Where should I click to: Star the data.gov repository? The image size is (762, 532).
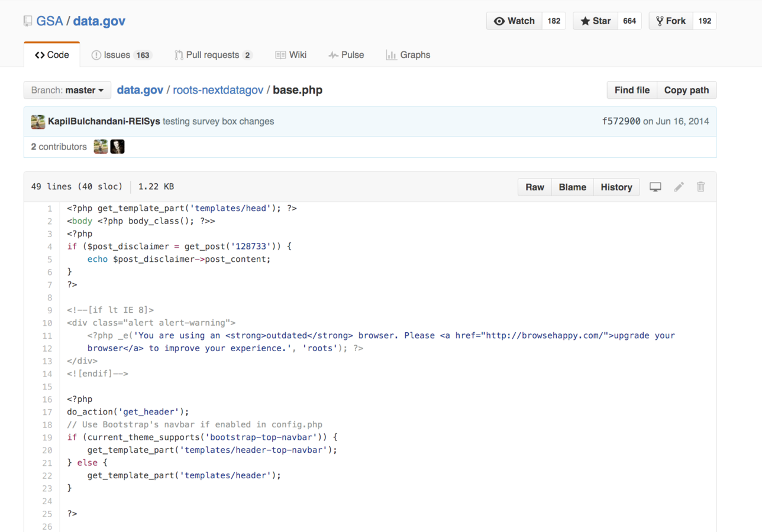[595, 21]
